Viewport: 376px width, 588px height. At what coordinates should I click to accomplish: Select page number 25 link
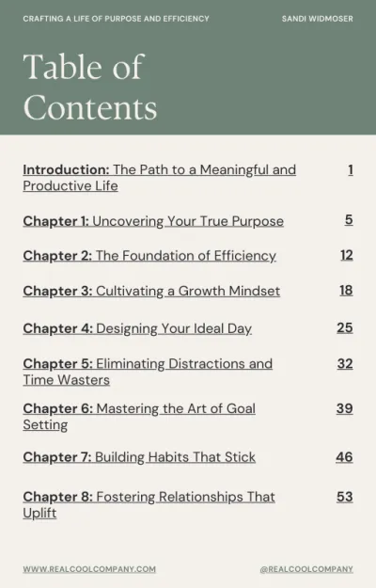tap(345, 327)
